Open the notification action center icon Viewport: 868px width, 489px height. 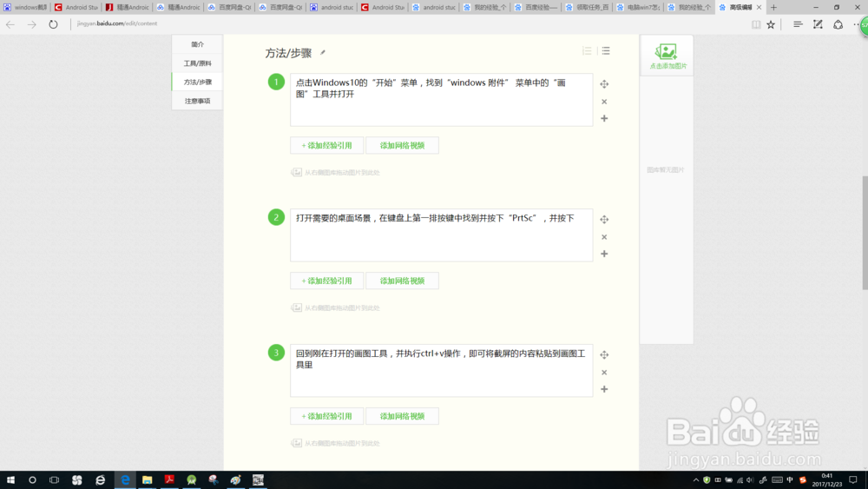(x=853, y=480)
